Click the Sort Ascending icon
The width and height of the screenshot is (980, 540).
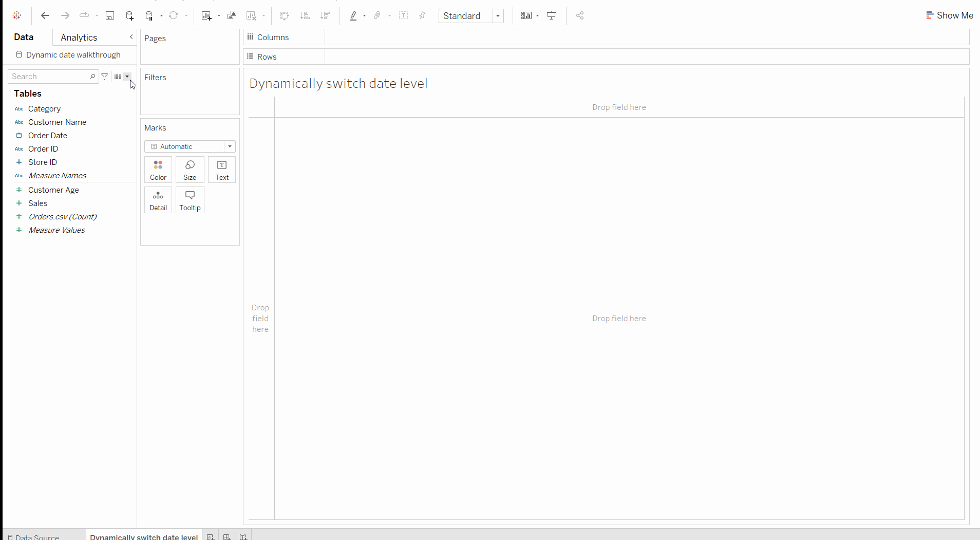305,15
